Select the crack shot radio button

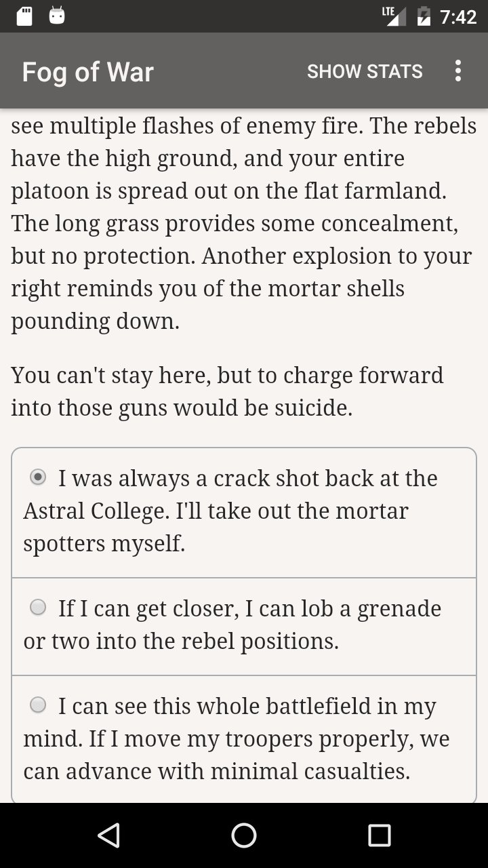click(x=39, y=477)
